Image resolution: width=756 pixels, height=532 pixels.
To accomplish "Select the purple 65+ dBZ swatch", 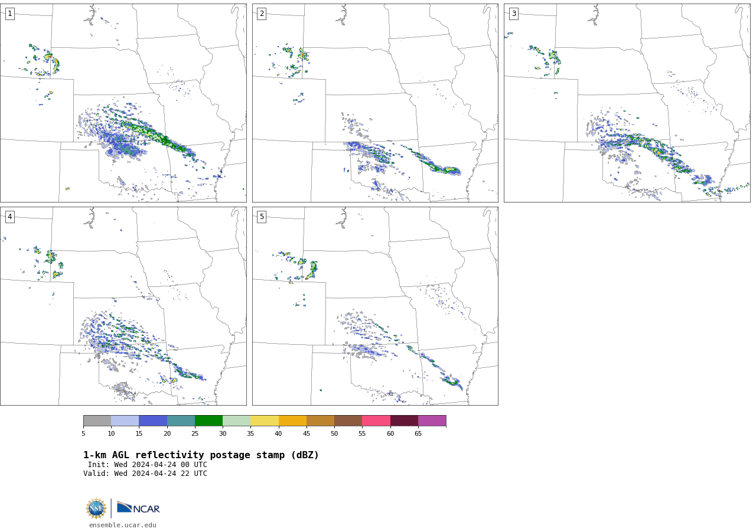I will point(432,420).
